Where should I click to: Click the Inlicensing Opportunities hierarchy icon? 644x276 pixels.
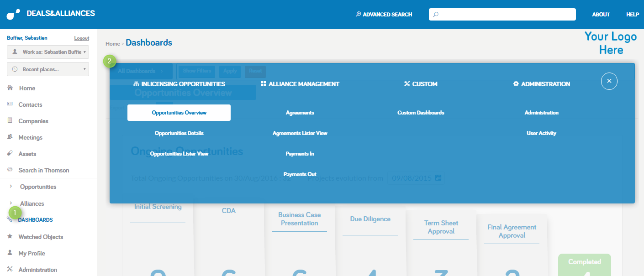[136, 84]
